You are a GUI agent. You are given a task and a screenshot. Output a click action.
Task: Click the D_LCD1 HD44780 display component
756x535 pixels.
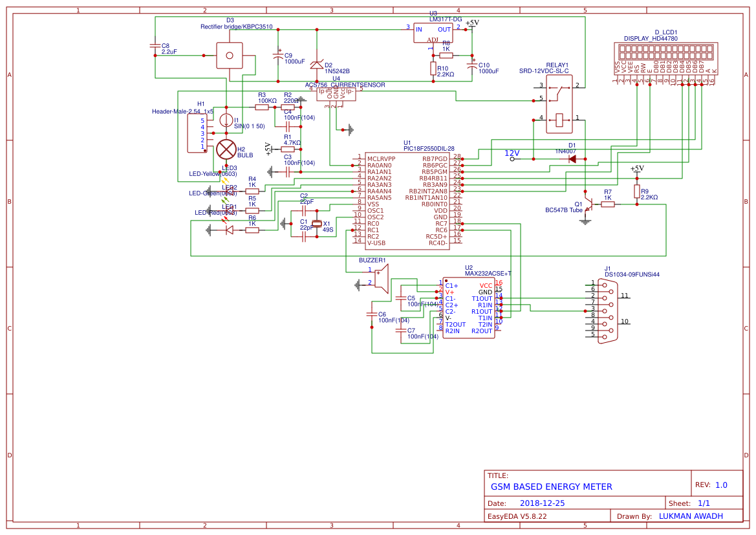[666, 58]
